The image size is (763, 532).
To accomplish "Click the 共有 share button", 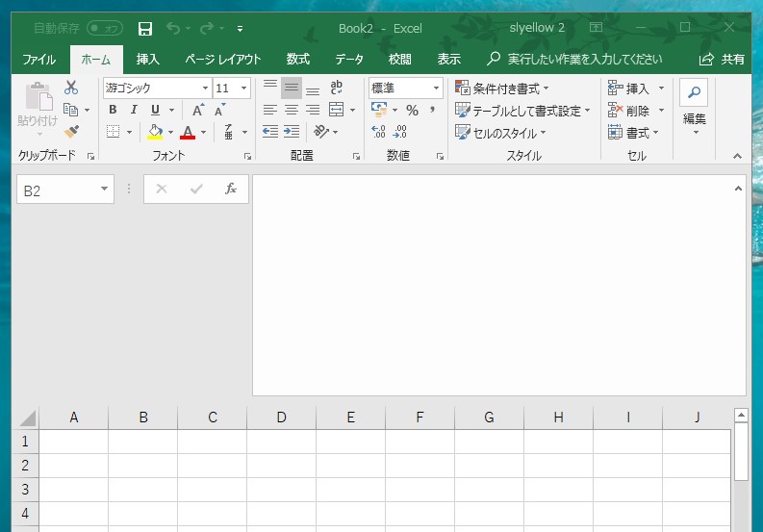I will (x=723, y=59).
